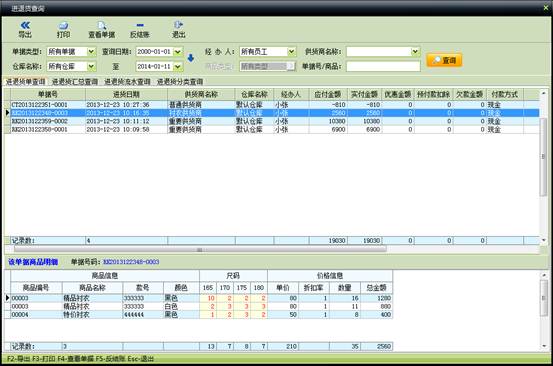Image resolution: width=553 pixels, height=366 pixels.
Task: Switch to 进退货流水查询 tab
Action: click(x=127, y=82)
